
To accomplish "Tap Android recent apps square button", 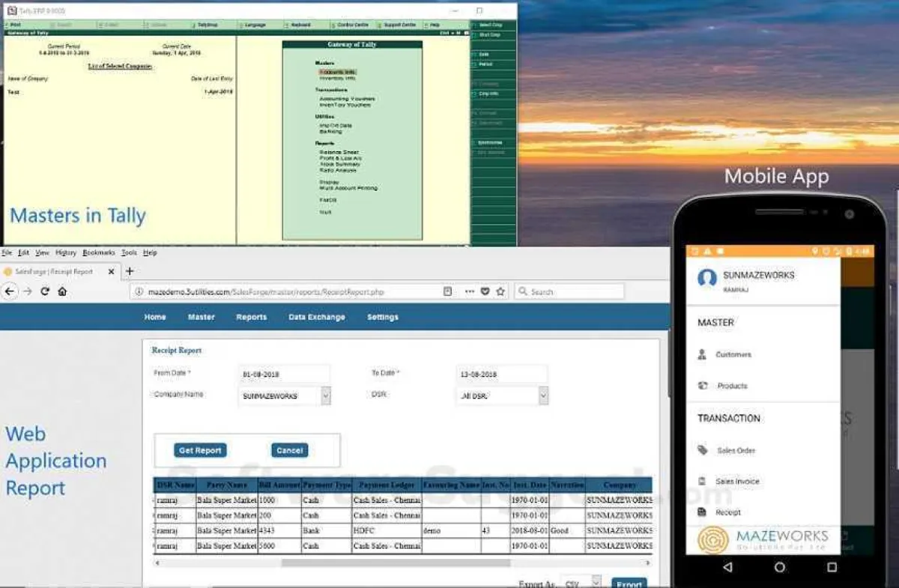I will (832, 568).
